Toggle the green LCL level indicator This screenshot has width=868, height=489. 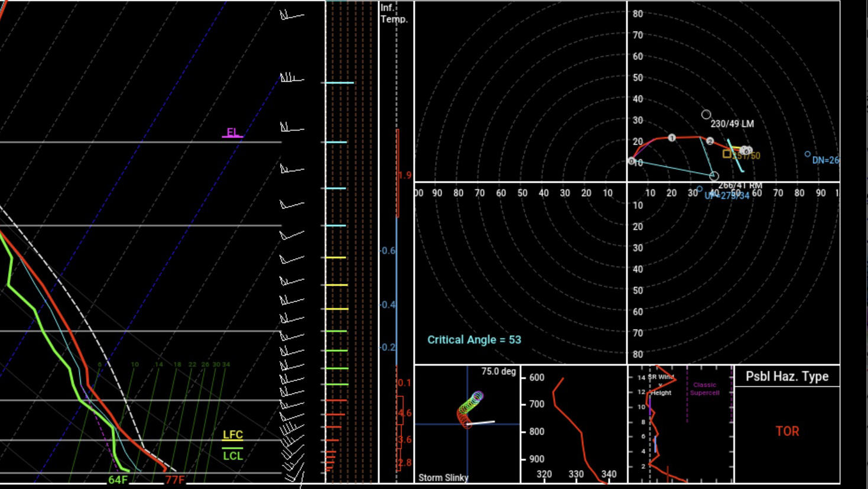233,457
